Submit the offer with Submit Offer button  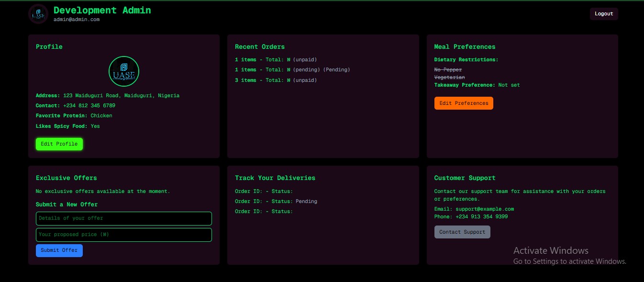59,250
